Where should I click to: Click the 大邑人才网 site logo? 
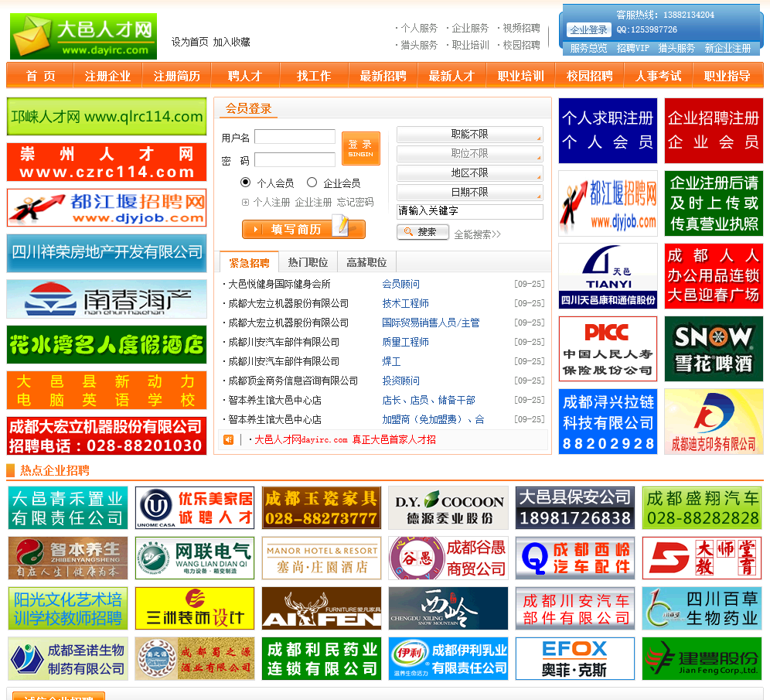83,36
